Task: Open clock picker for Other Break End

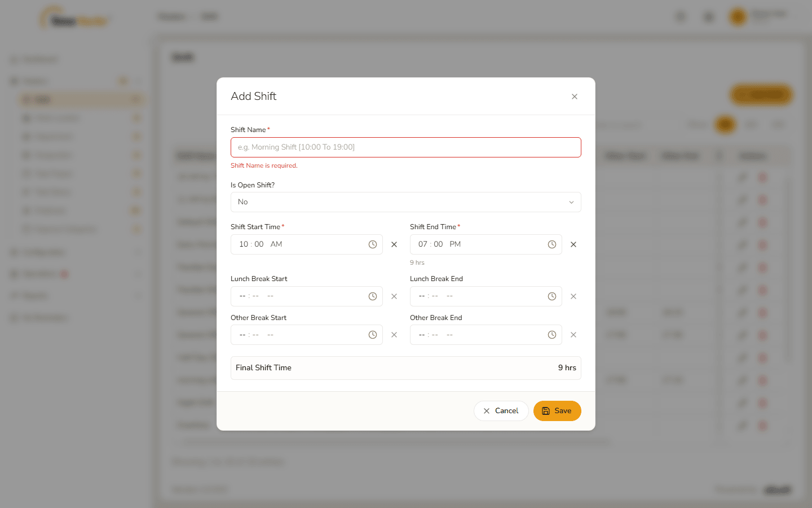Action: 552,335
